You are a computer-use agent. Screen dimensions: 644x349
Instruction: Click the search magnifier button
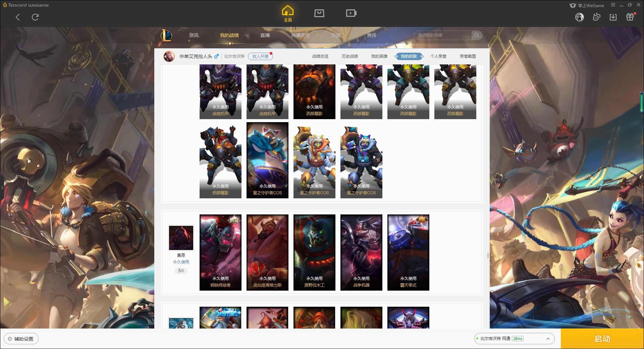pyautogui.click(x=477, y=35)
